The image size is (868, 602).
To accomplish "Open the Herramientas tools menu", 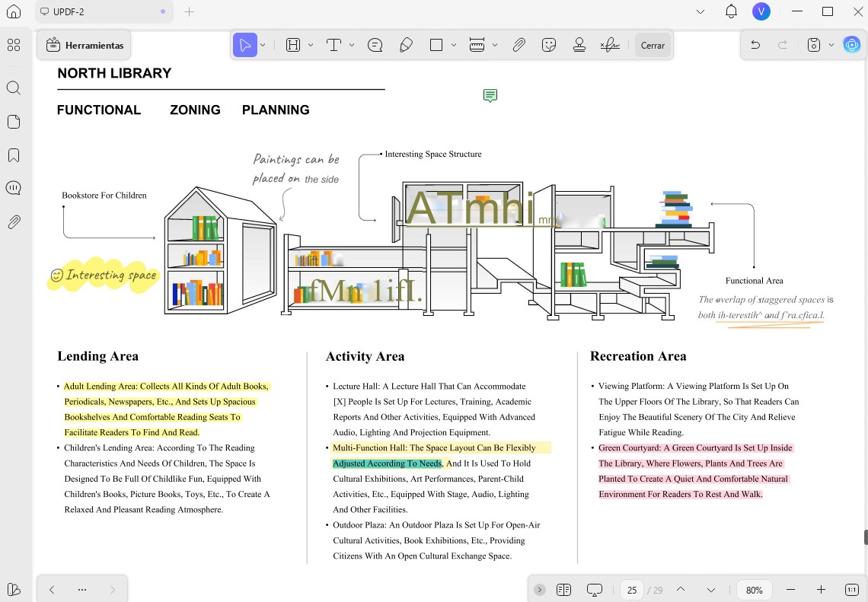I will [x=85, y=46].
